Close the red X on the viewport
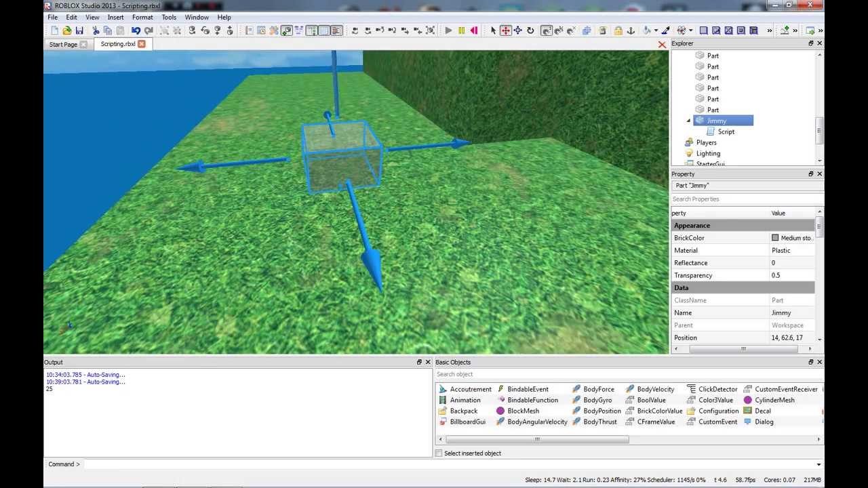868x488 pixels. click(662, 45)
